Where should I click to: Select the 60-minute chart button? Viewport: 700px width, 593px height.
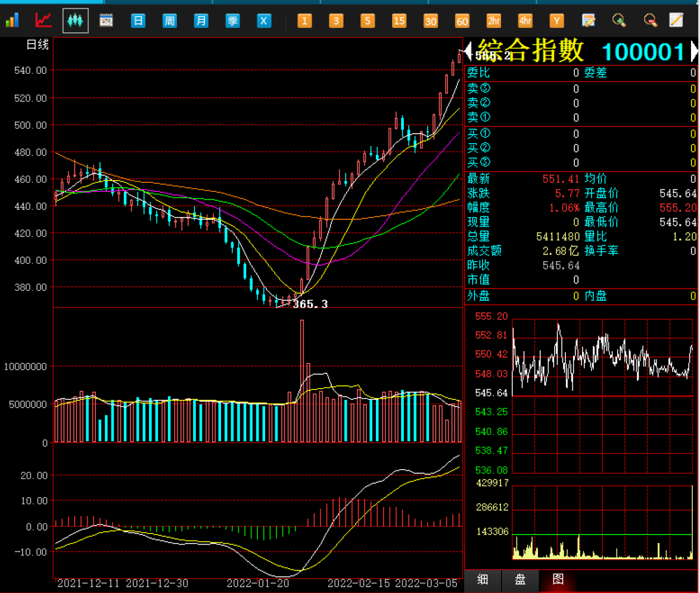coord(462,21)
